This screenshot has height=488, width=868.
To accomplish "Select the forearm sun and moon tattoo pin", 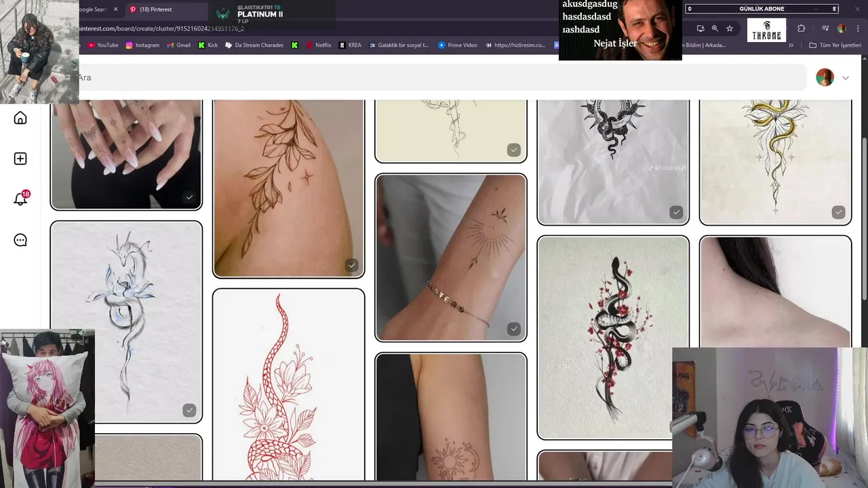I will point(451,417).
